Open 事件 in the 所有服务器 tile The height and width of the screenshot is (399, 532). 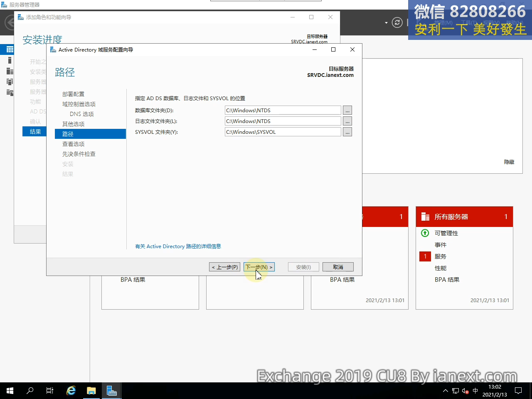coord(441,245)
